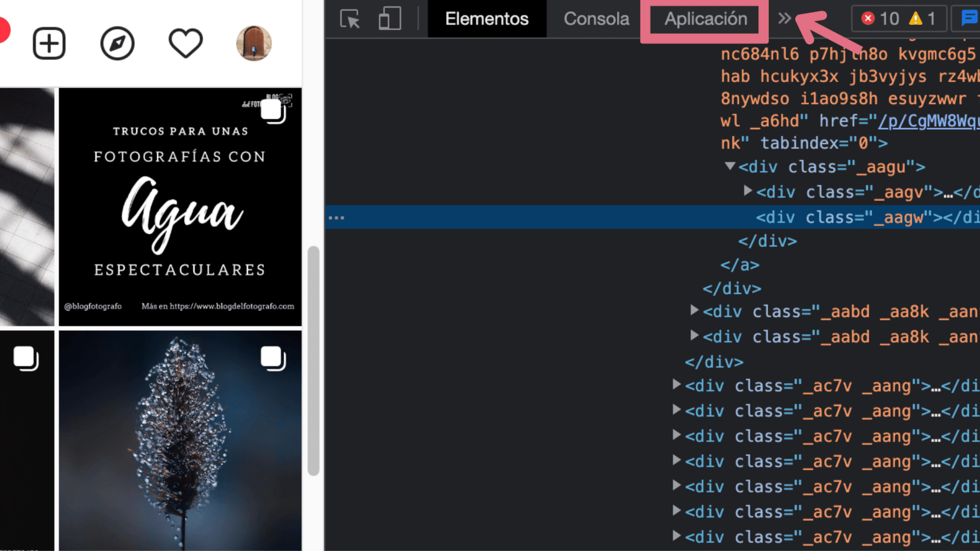
Task: Click the carousel icon on dark left post
Action: (x=26, y=358)
